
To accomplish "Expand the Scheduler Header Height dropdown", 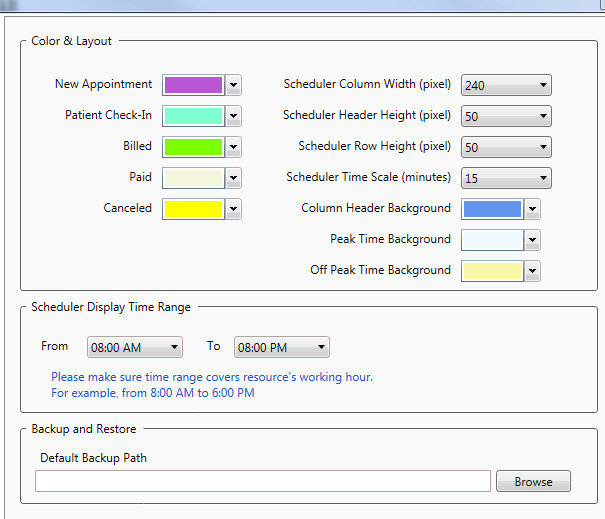I will click(506, 116).
